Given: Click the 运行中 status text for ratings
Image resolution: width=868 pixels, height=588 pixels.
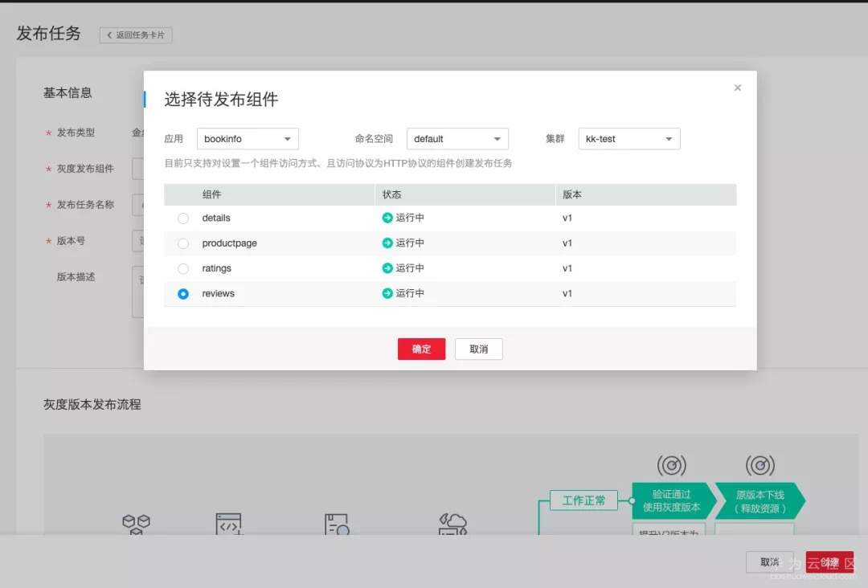Looking at the screenshot, I should pos(410,268).
